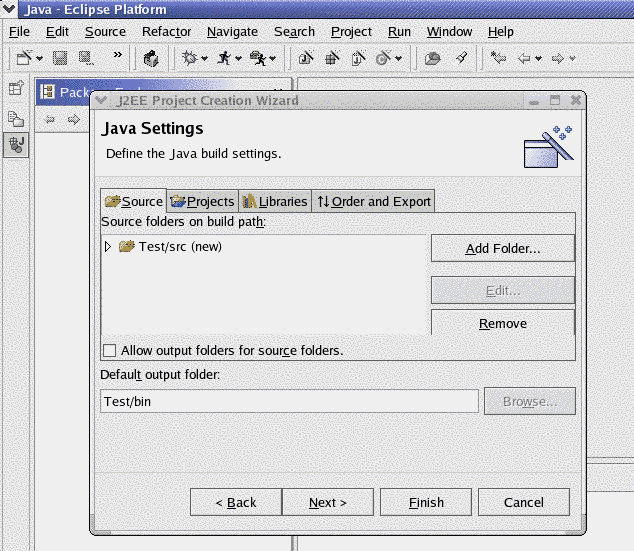The height and width of the screenshot is (551, 634).
Task: Open the Java perspective sidebar icon
Action: pos(16,145)
